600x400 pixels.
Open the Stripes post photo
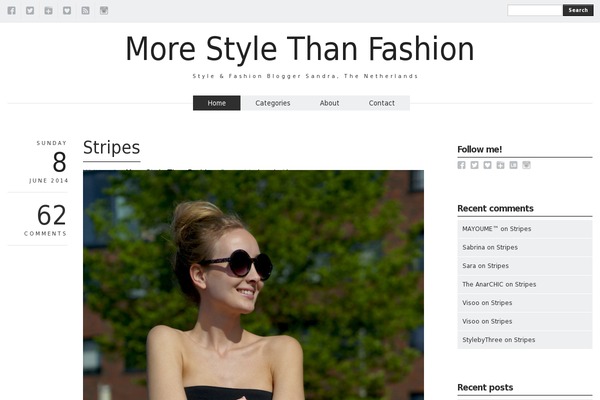click(253, 285)
